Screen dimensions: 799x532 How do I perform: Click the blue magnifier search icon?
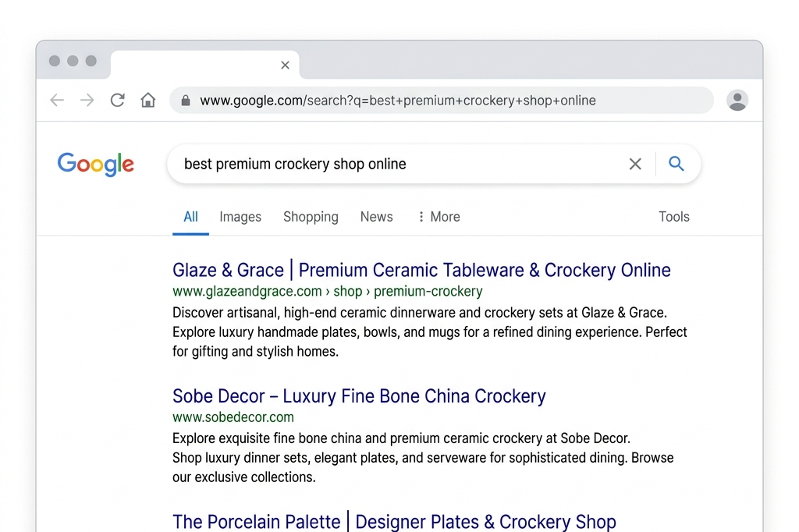pos(676,164)
